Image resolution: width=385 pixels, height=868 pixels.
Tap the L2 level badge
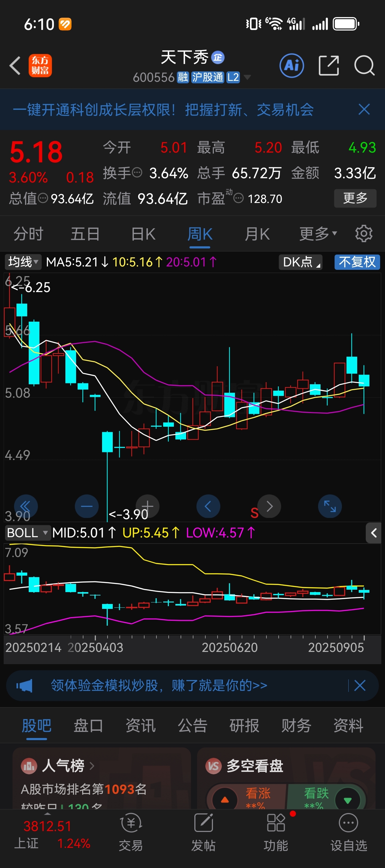coord(233,78)
